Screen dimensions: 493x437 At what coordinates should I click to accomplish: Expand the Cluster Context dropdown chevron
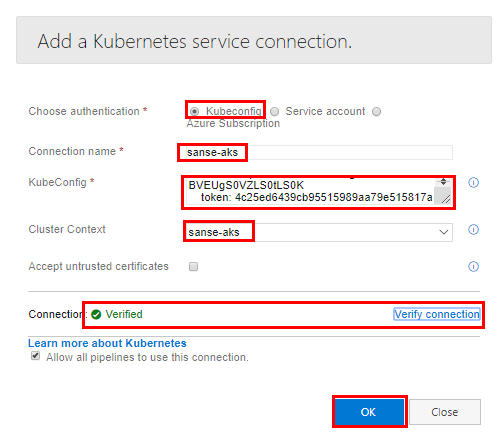pyautogui.click(x=444, y=232)
